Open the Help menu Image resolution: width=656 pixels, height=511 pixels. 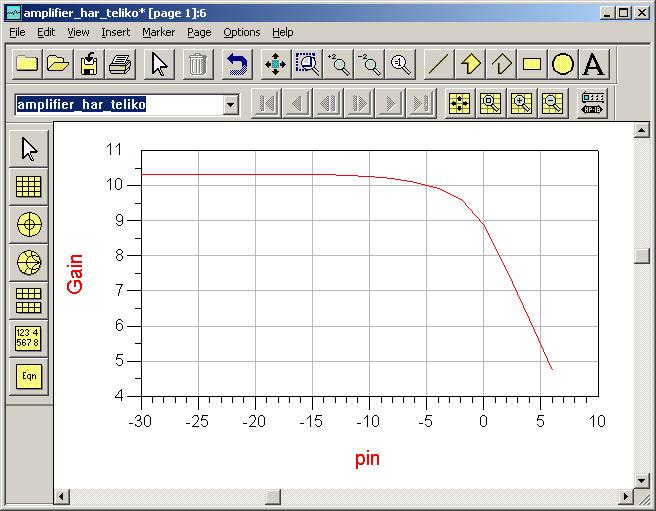tap(282, 32)
